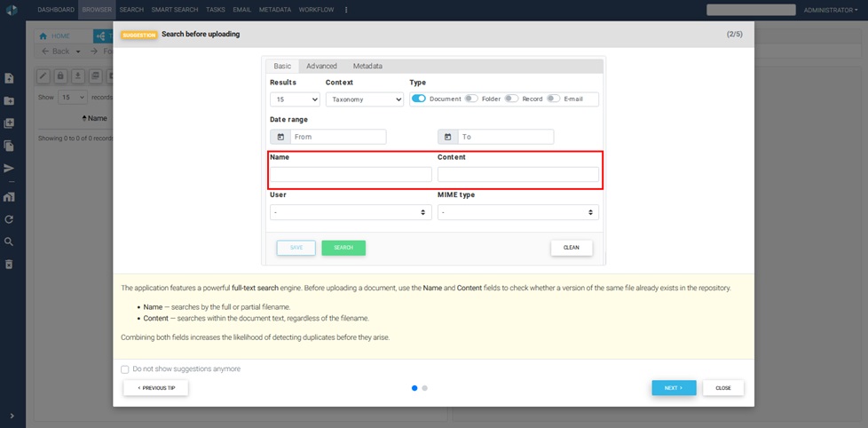The width and height of the screenshot is (868, 428).
Task: Click the magnifier search icon in sidebar
Action: pyautogui.click(x=9, y=242)
